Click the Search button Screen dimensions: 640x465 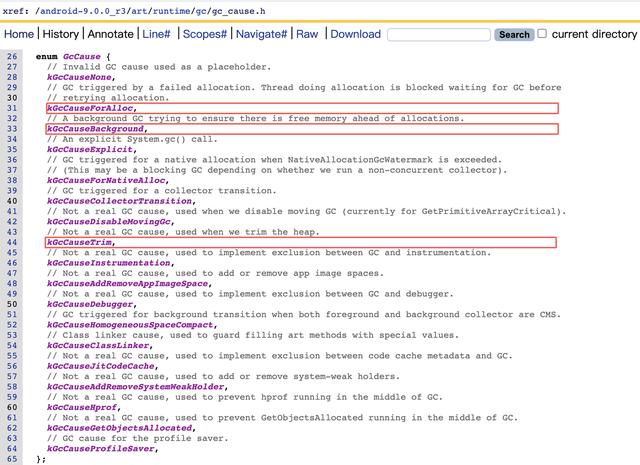[x=514, y=35]
